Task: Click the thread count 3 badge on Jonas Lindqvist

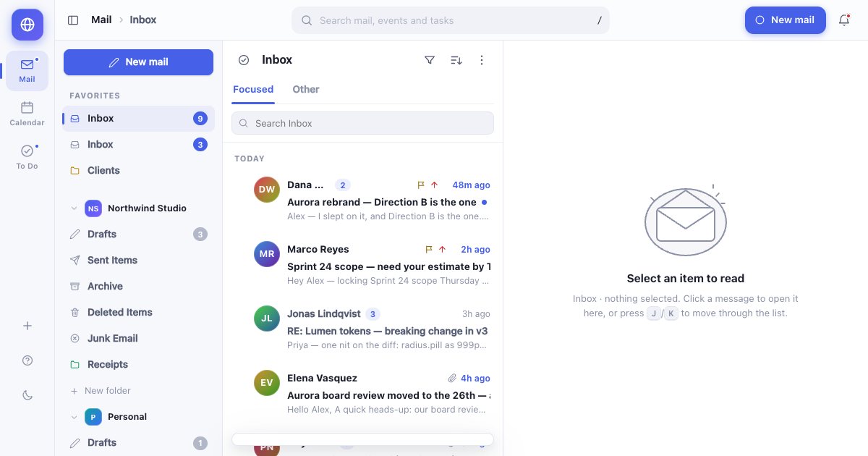Action: click(373, 314)
